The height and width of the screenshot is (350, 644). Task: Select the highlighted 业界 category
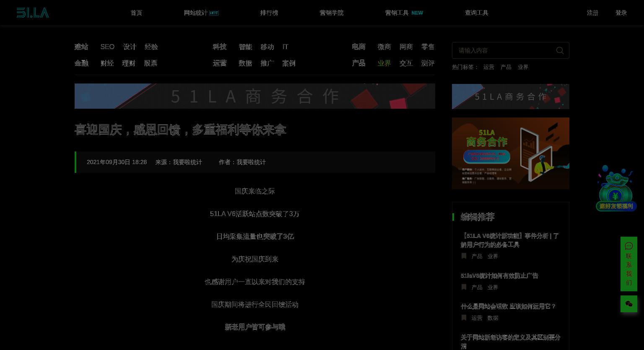pyautogui.click(x=384, y=63)
